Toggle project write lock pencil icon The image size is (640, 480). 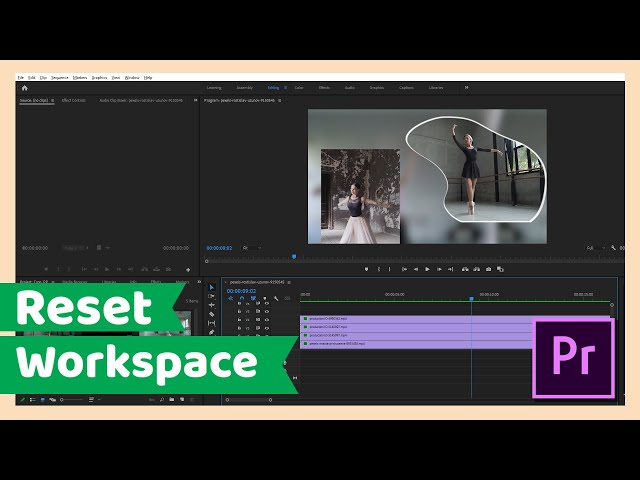(22, 400)
